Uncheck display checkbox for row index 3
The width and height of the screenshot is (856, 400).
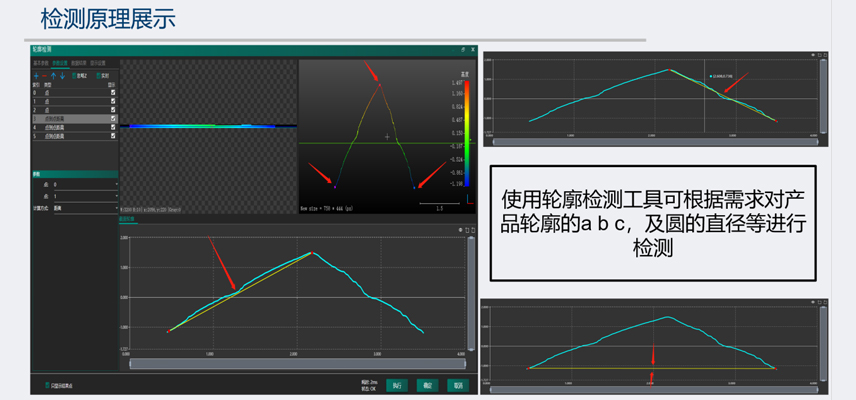coord(113,118)
